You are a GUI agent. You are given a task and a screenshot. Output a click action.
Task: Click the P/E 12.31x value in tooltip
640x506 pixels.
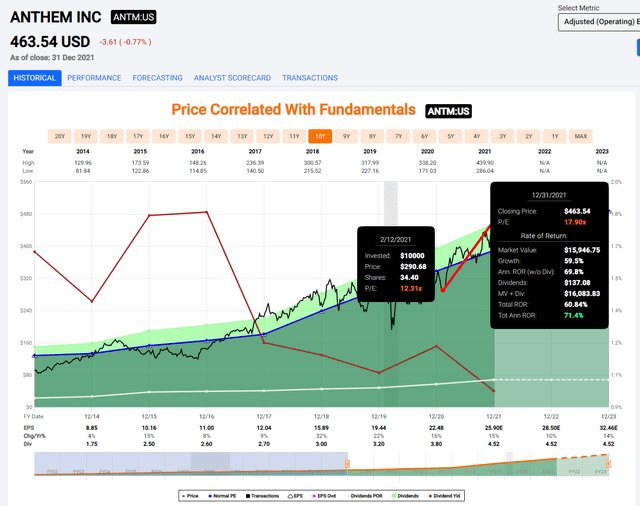411,289
